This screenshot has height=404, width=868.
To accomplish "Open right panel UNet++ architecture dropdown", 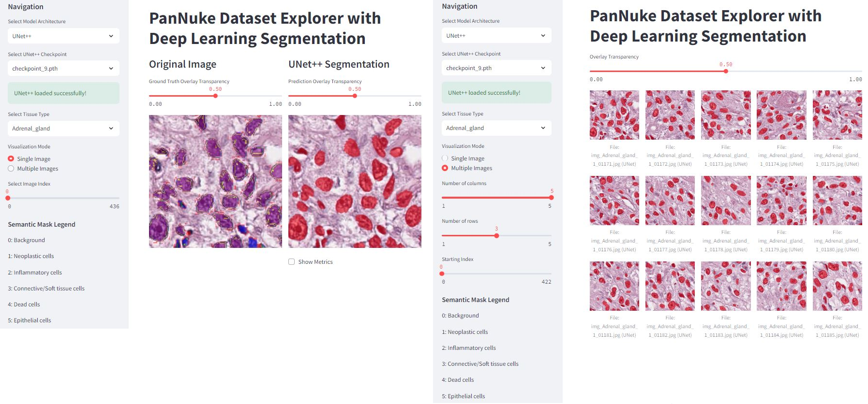I will click(496, 36).
